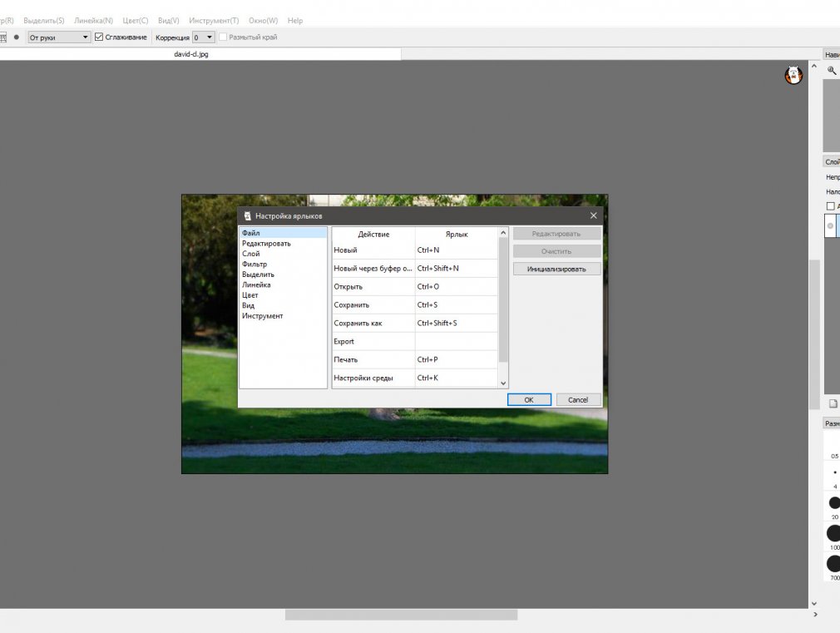Click the Ctrl+Shift+N shortcut cell
The image size is (840, 633).
coord(457,268)
